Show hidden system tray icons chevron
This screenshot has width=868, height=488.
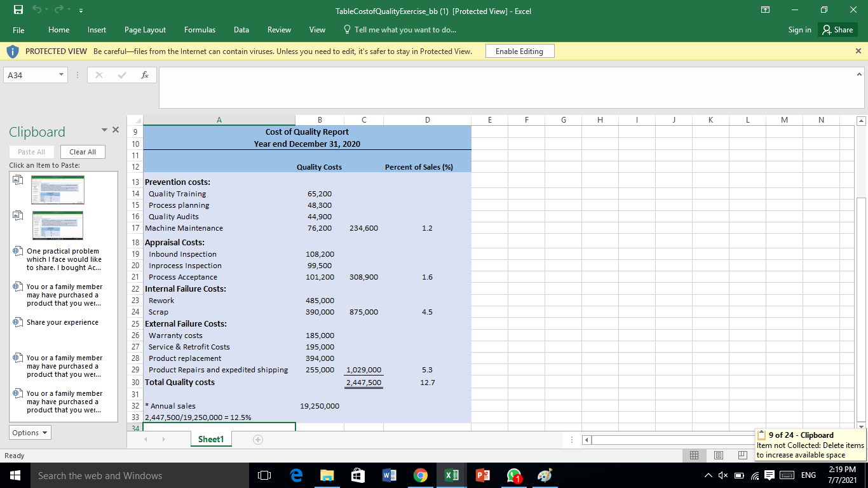pos(708,475)
